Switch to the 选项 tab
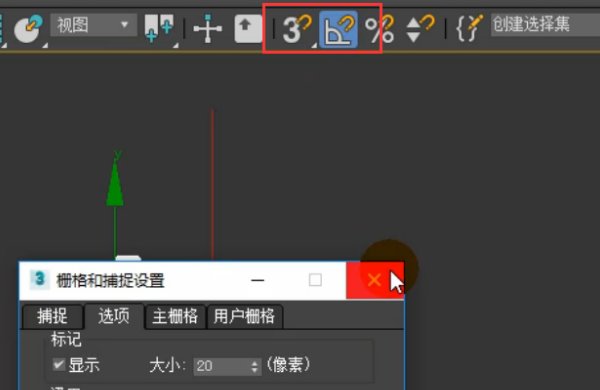This screenshot has width=600, height=390. pyautogui.click(x=114, y=316)
